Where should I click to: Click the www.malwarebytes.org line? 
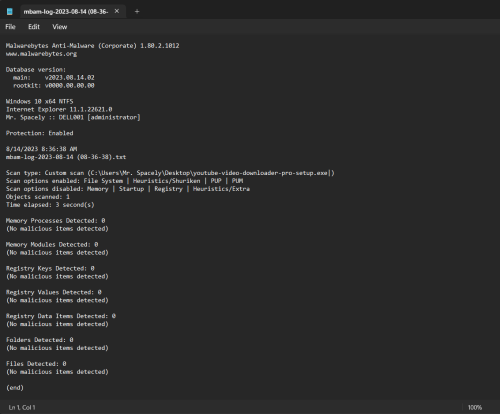[41, 54]
